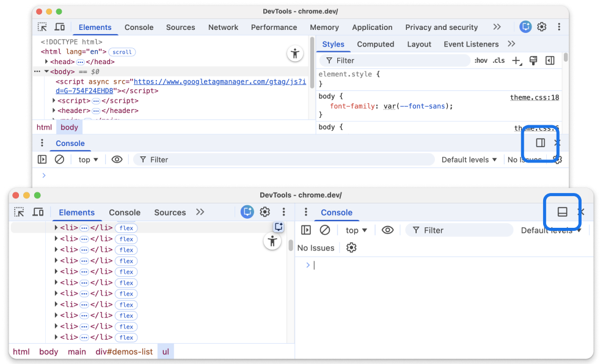Click the googletagmanager script URL link
603x364 pixels.
click(x=219, y=81)
